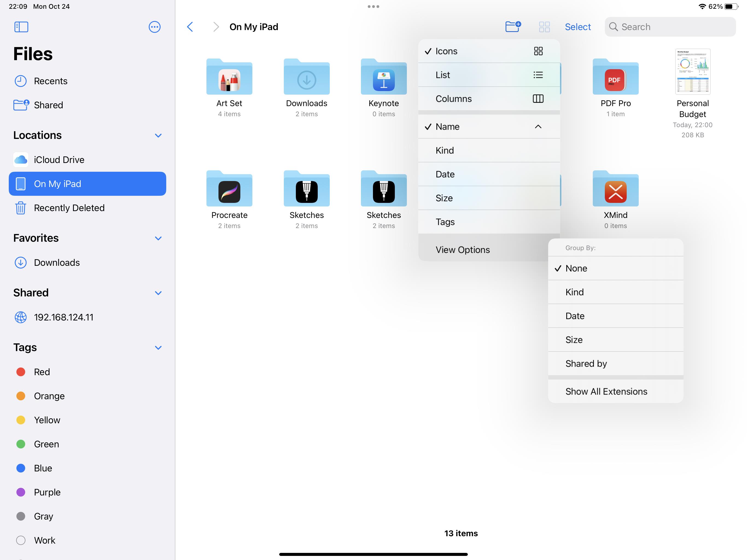Screen dimensions: 747x560
Task: Open the Procreate folder
Action: [229, 191]
